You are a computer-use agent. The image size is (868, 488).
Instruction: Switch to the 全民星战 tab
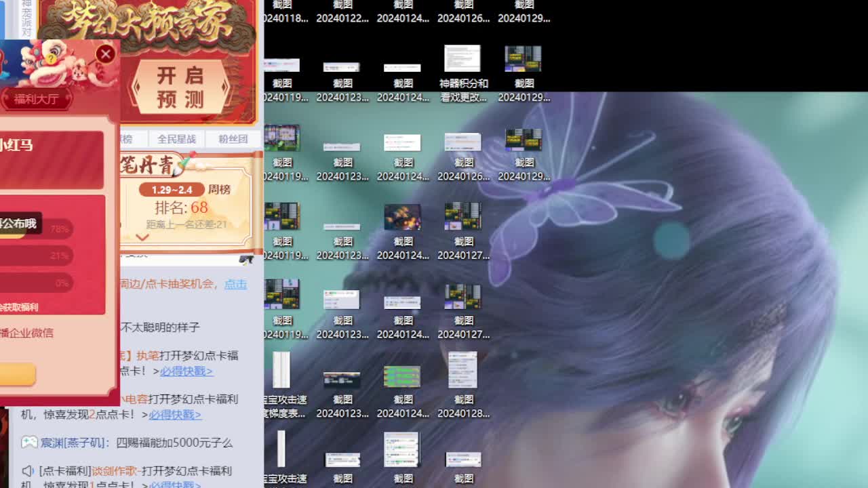[176, 139]
